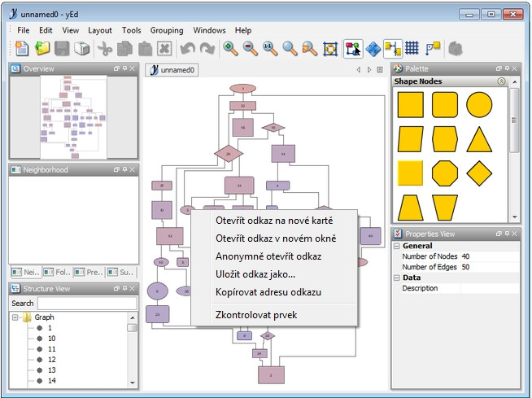Open the Edit menu
Screen dimensions: 532x398
46,30
